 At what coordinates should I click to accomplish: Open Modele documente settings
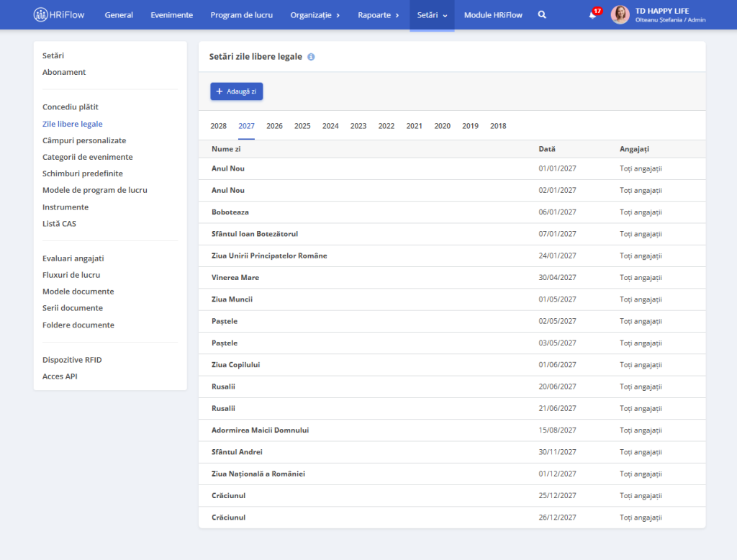(78, 291)
